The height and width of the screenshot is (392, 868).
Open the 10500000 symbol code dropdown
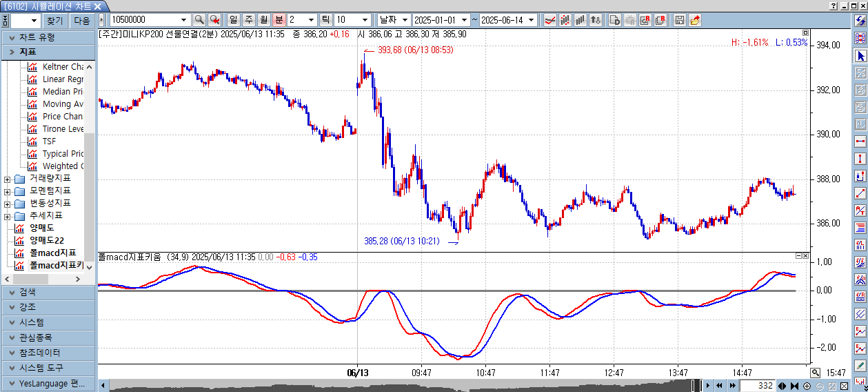[x=183, y=20]
